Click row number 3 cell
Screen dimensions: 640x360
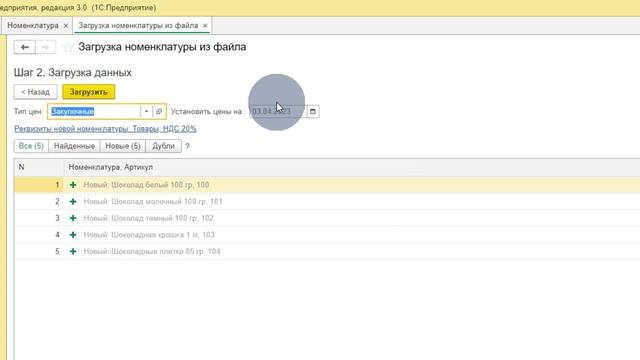(39, 218)
